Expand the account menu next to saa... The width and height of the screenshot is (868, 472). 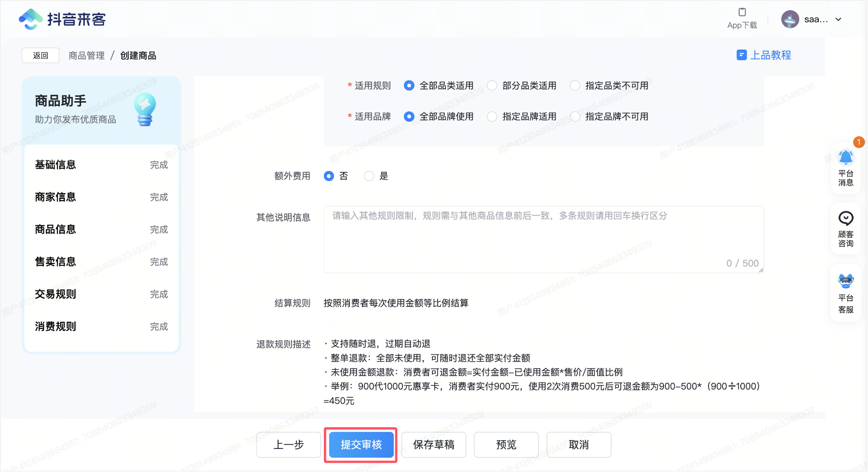click(x=839, y=19)
